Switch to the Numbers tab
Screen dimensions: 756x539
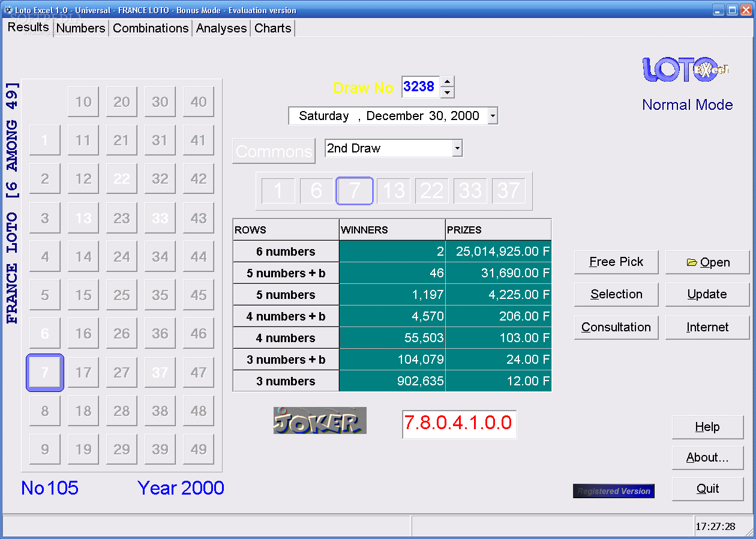81,28
